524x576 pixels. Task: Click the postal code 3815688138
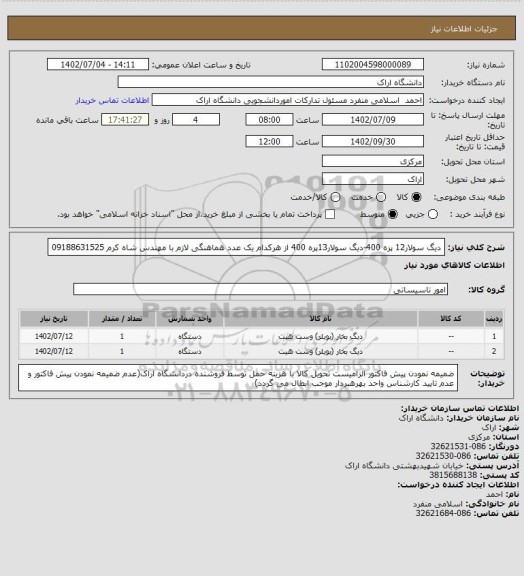453,475
